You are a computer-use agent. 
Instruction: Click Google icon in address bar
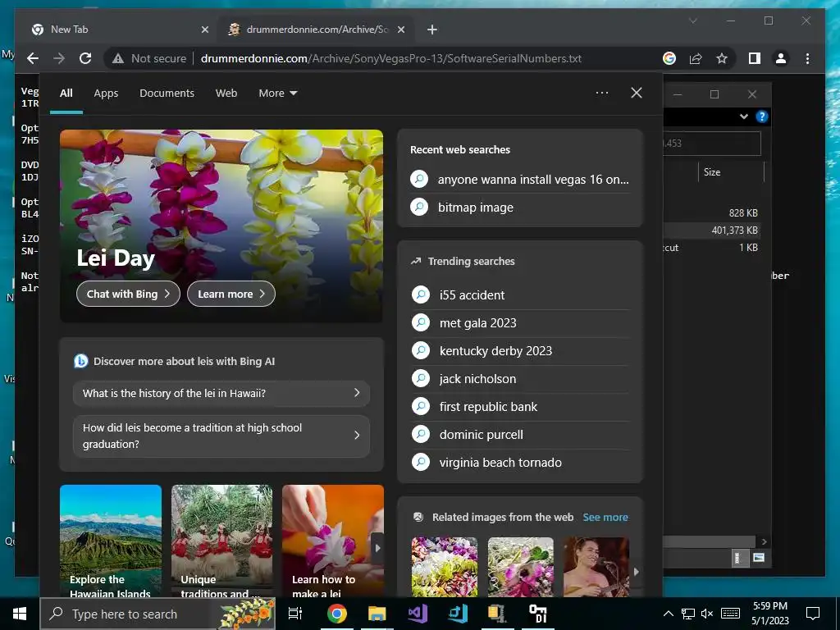(669, 58)
